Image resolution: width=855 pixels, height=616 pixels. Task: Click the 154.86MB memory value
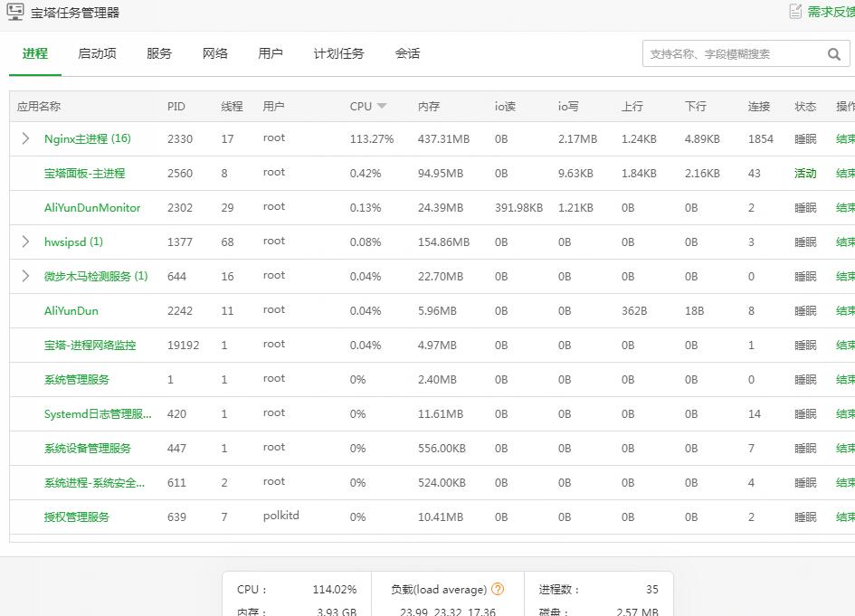pyautogui.click(x=444, y=242)
